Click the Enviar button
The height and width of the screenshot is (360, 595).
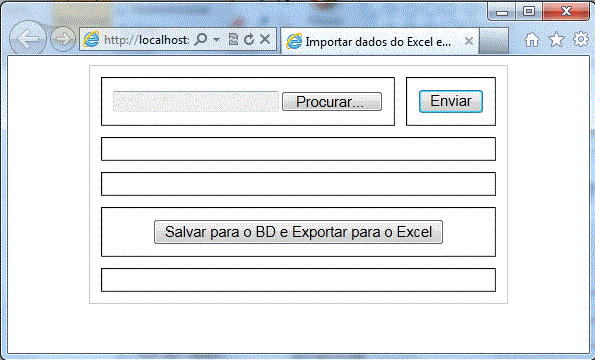click(x=451, y=101)
